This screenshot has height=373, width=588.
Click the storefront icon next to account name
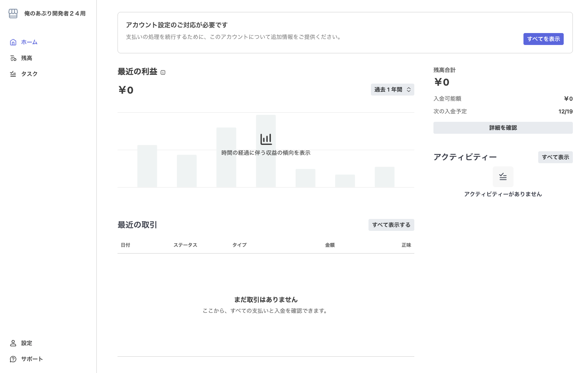click(x=13, y=13)
